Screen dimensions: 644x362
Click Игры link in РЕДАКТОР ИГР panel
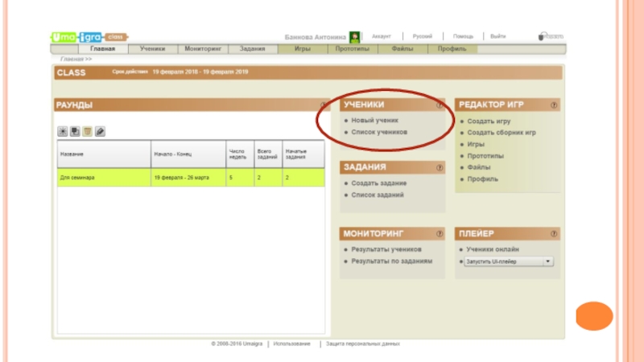(x=476, y=145)
